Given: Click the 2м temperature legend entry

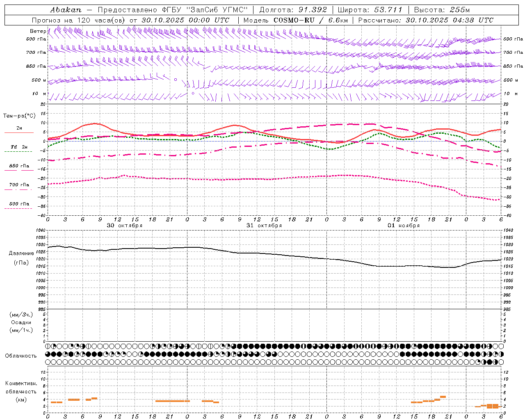Looking at the screenshot, I should point(19,128).
